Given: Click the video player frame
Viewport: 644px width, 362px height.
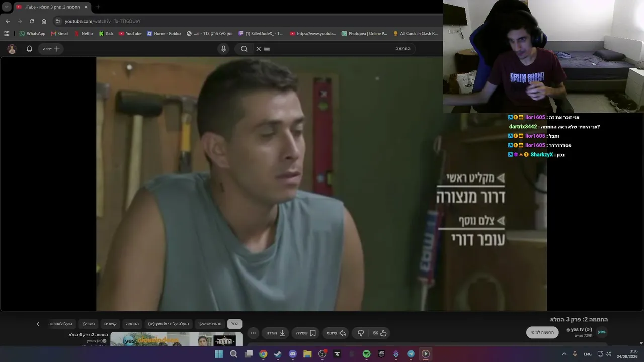Looking at the screenshot, I should point(321,184).
